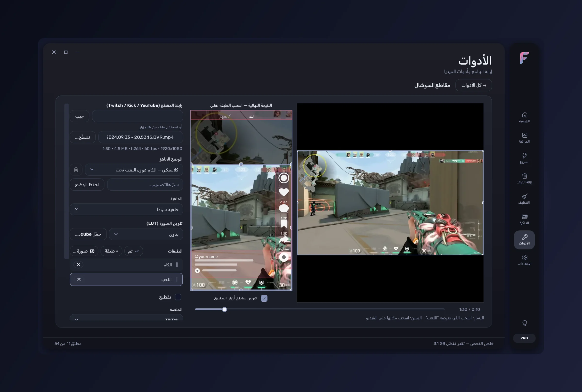Viewport: 582px width, 392px height.
Task: Click the video timeline slider handle
Action: (225, 309)
